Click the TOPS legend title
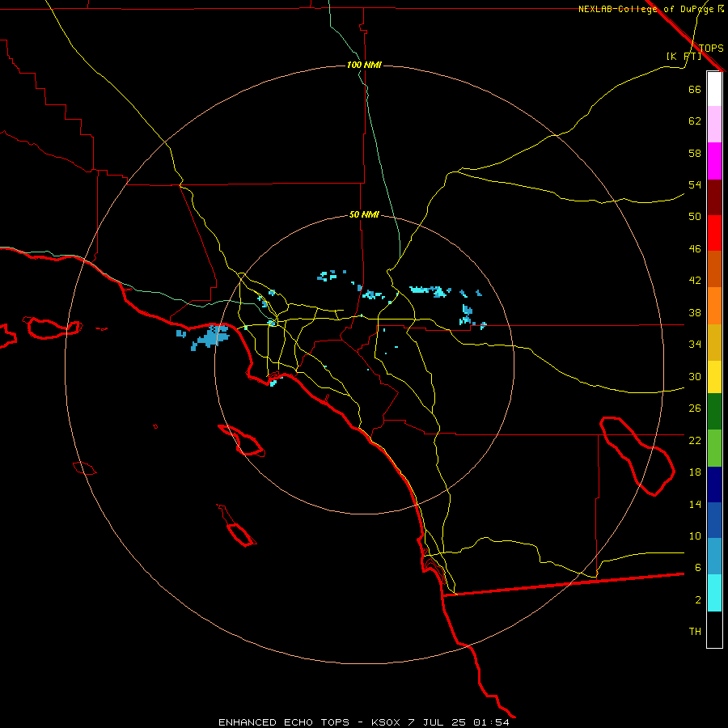Screen dimensions: 728x728 click(711, 49)
